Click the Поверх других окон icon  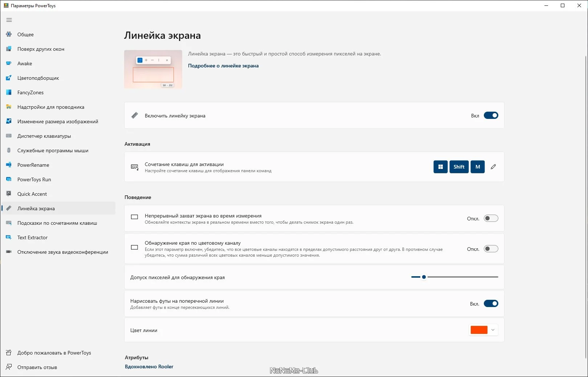point(9,49)
